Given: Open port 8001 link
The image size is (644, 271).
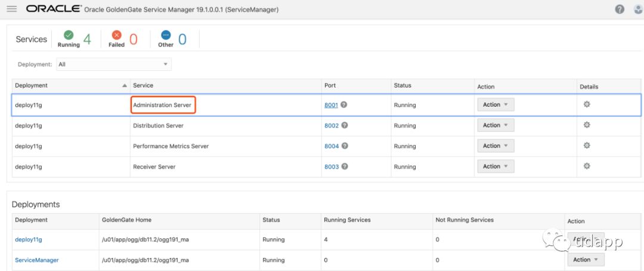Looking at the screenshot, I should pos(331,105).
